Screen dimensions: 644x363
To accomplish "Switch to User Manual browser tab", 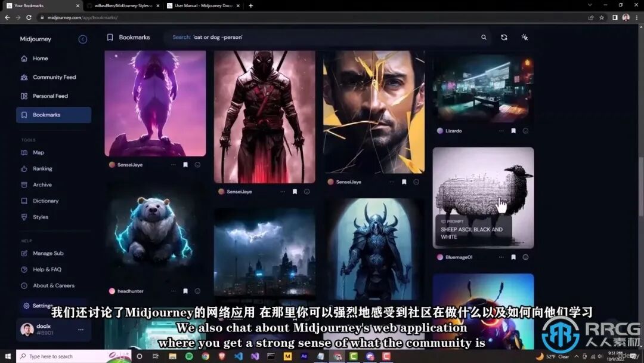I will click(203, 6).
